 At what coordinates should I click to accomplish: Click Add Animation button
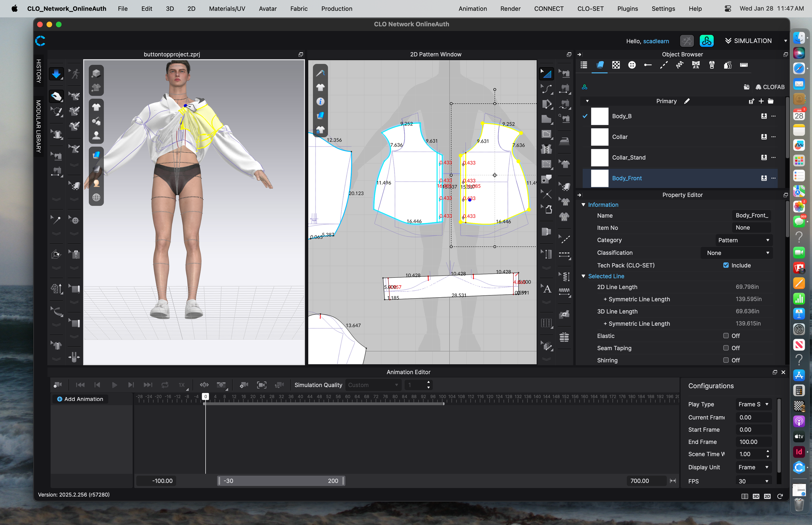tap(80, 399)
